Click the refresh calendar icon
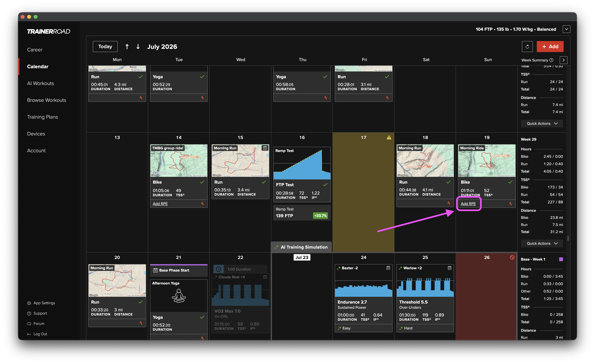The width and height of the screenshot is (595, 364). [527, 47]
